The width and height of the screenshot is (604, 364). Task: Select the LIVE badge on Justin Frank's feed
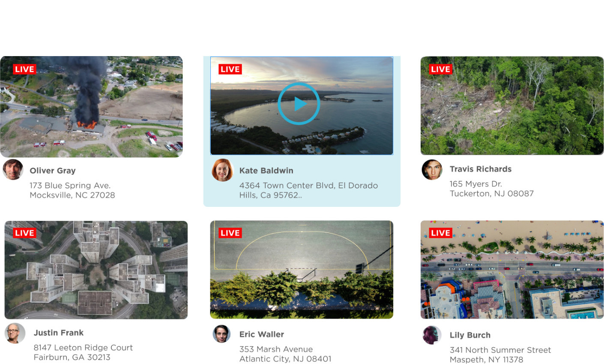24,233
